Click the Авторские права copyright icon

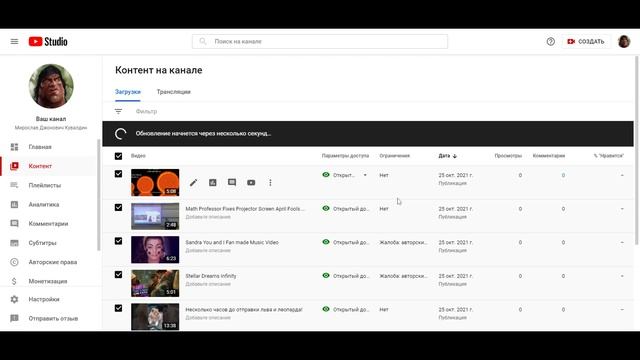click(x=14, y=262)
